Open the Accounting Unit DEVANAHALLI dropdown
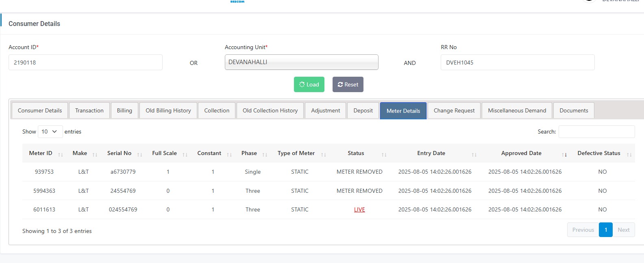 pyautogui.click(x=301, y=62)
